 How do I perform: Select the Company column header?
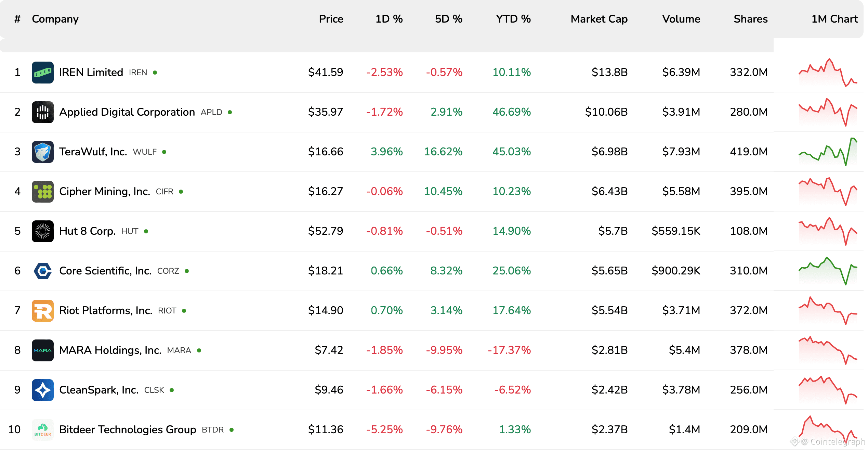tap(55, 19)
